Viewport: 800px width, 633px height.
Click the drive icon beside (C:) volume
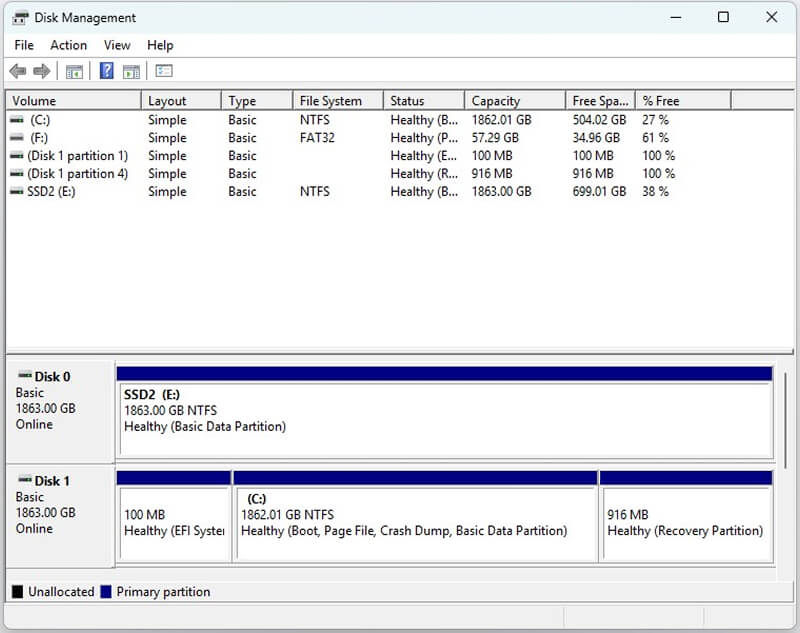(17, 120)
